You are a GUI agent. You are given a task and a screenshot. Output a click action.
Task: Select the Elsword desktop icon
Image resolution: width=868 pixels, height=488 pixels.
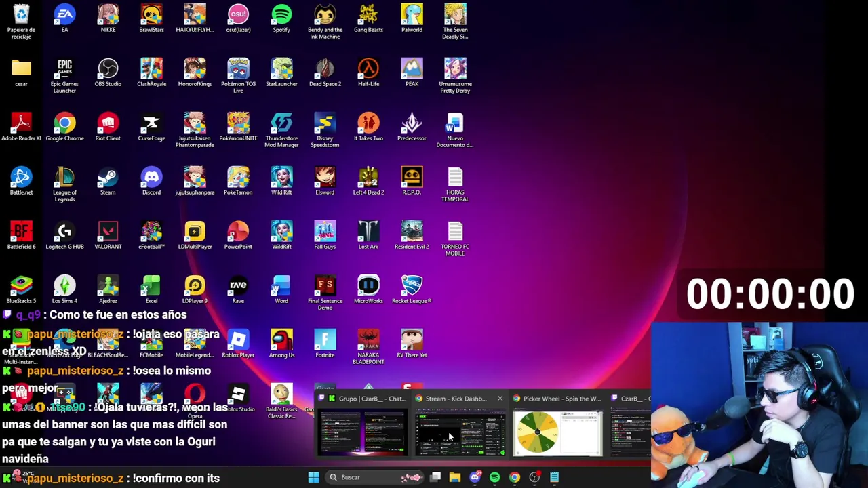pos(325,181)
